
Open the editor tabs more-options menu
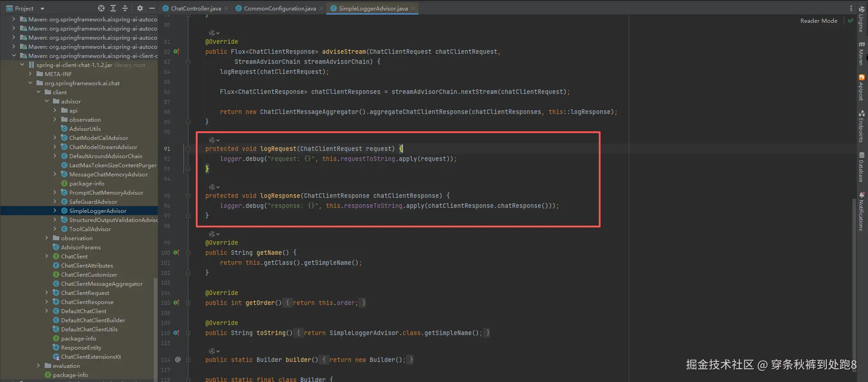click(x=851, y=8)
